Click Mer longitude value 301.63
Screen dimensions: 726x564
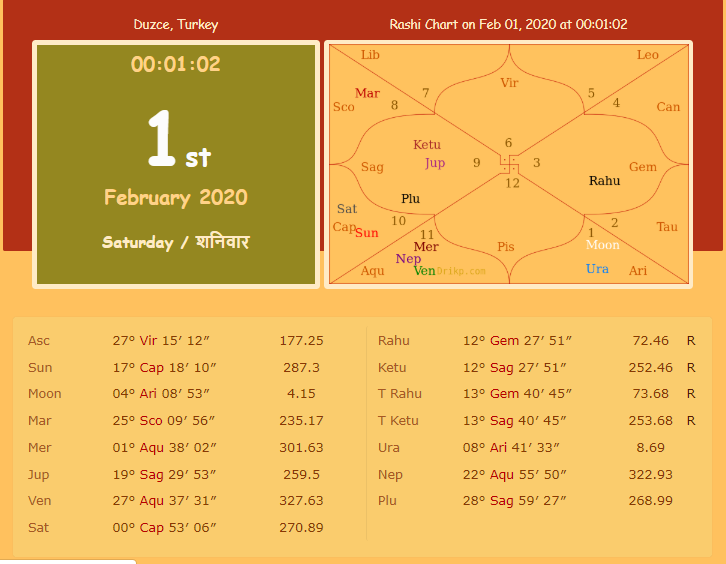tap(301, 448)
